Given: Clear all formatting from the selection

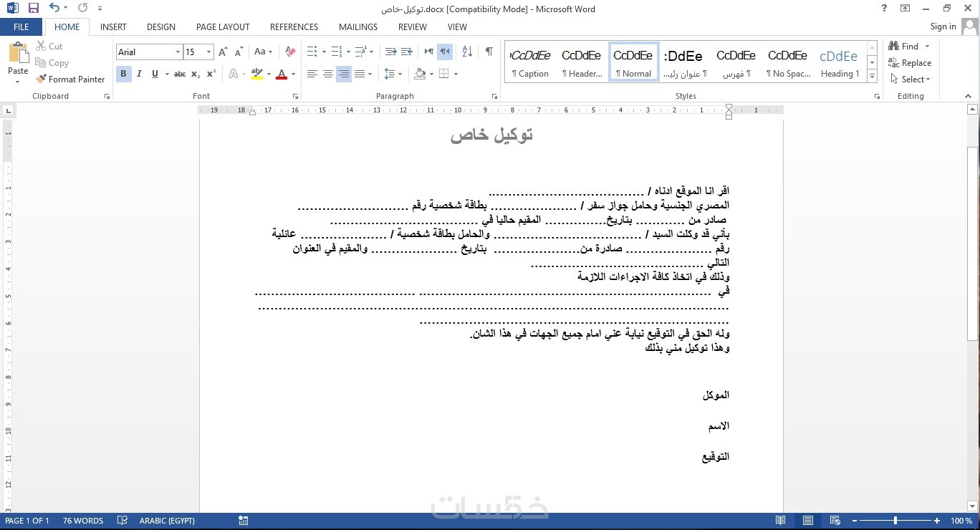Looking at the screenshot, I should click(x=290, y=52).
